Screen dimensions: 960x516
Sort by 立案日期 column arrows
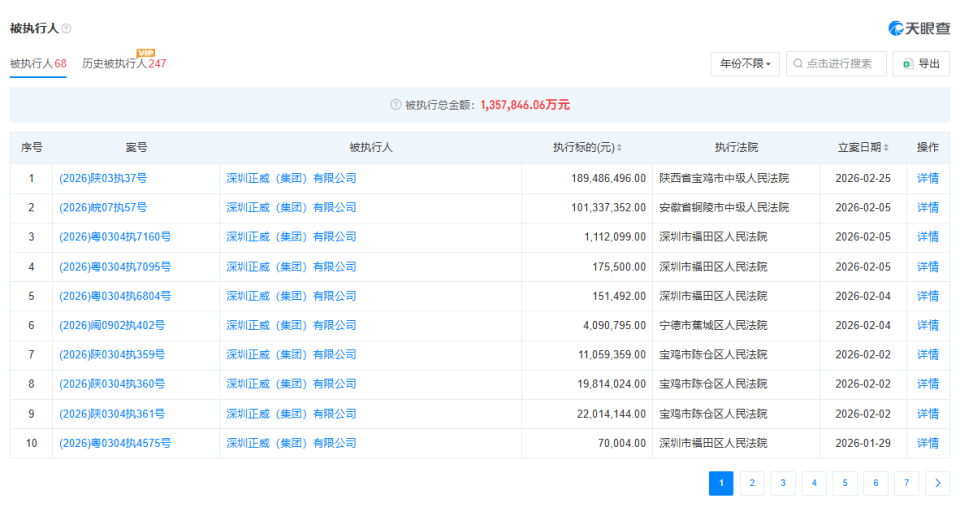[886, 148]
